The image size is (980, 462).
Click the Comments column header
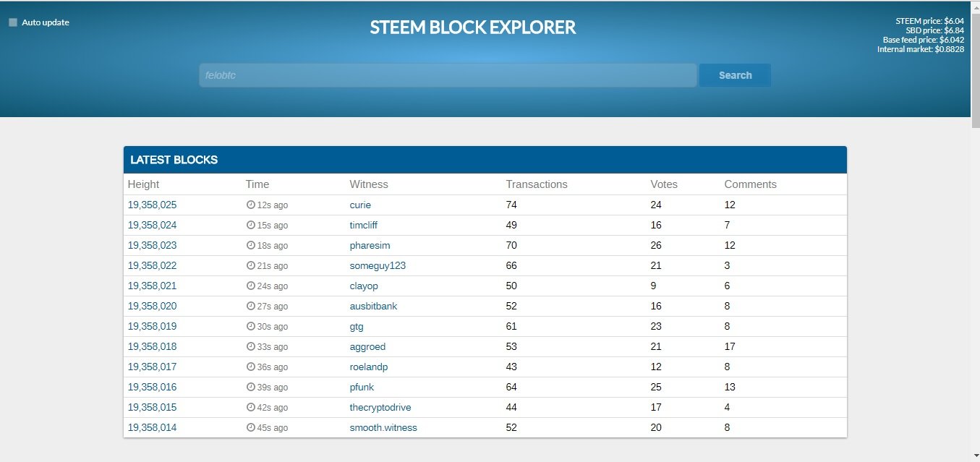pyautogui.click(x=750, y=184)
